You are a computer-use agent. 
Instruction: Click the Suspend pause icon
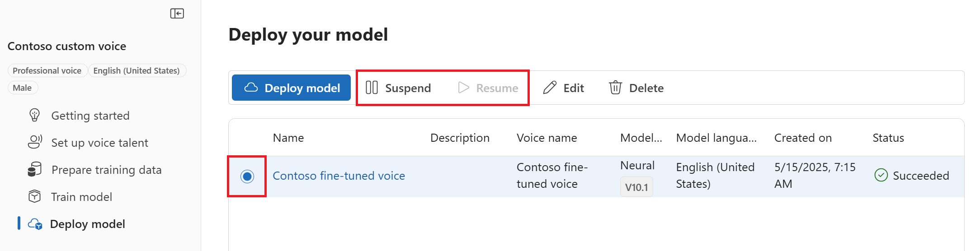pos(372,88)
